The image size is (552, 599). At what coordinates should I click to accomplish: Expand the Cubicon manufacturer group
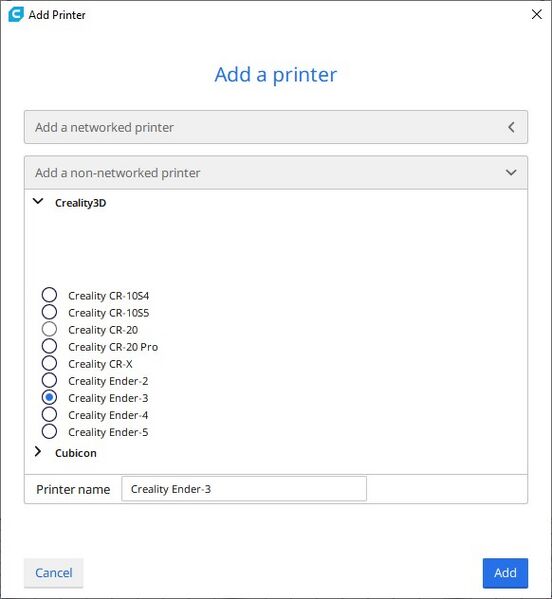(38, 452)
